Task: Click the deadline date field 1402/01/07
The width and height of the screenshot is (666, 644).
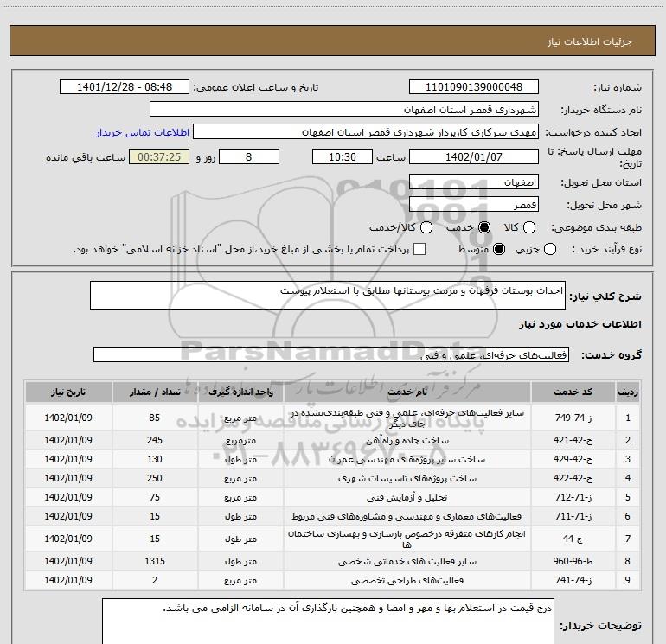Action: pos(474,156)
